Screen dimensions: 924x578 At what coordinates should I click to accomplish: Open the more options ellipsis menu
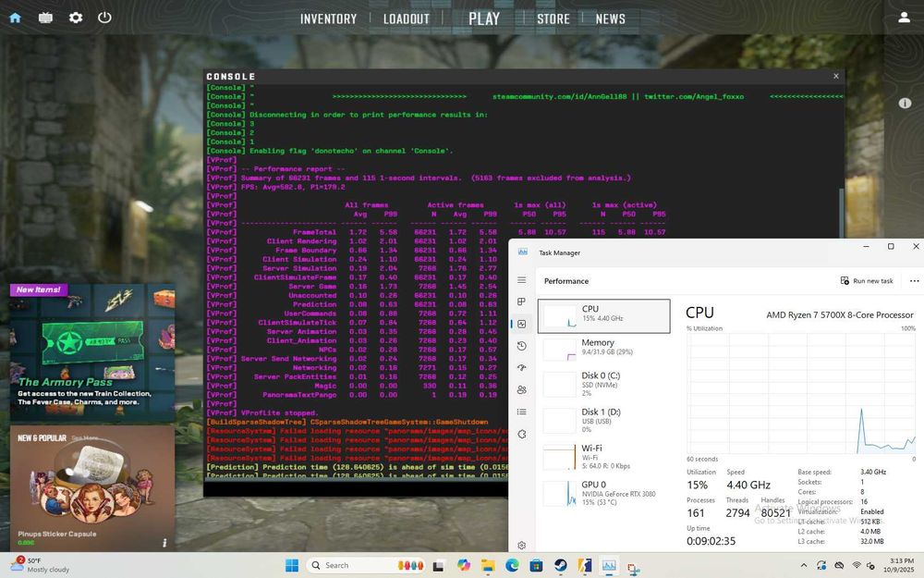click(x=914, y=281)
